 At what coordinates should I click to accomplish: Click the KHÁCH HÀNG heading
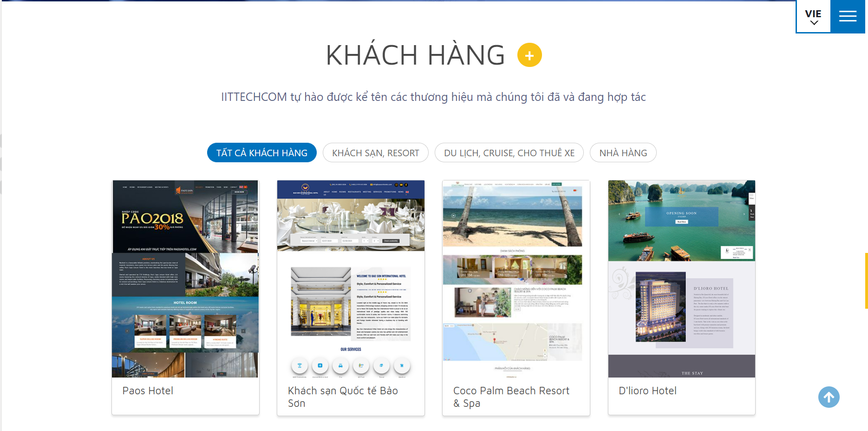[415, 55]
